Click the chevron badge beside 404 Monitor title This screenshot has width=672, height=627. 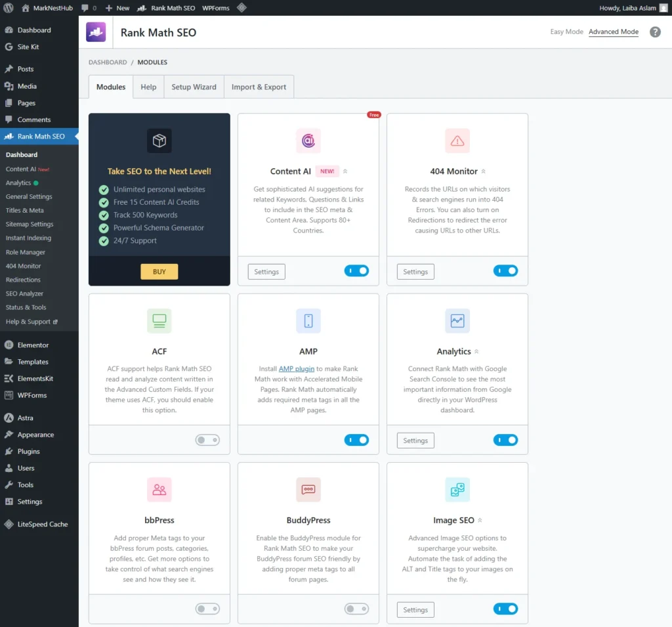pyautogui.click(x=484, y=171)
